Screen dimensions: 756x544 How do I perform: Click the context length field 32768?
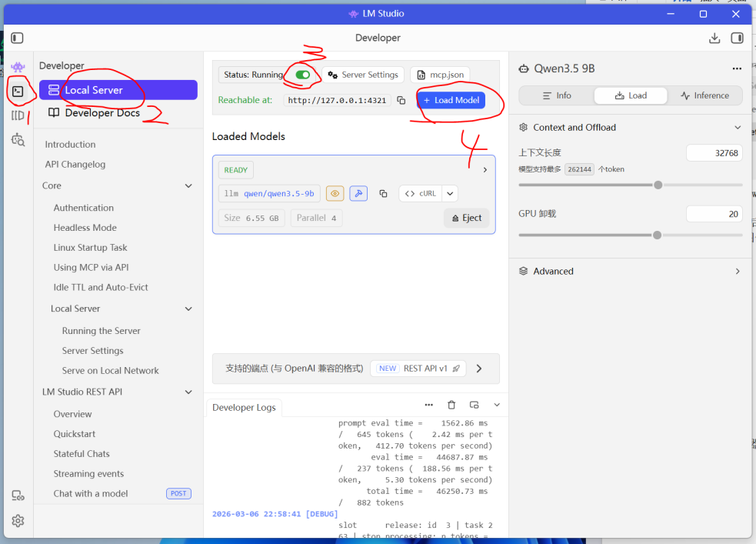tap(714, 153)
